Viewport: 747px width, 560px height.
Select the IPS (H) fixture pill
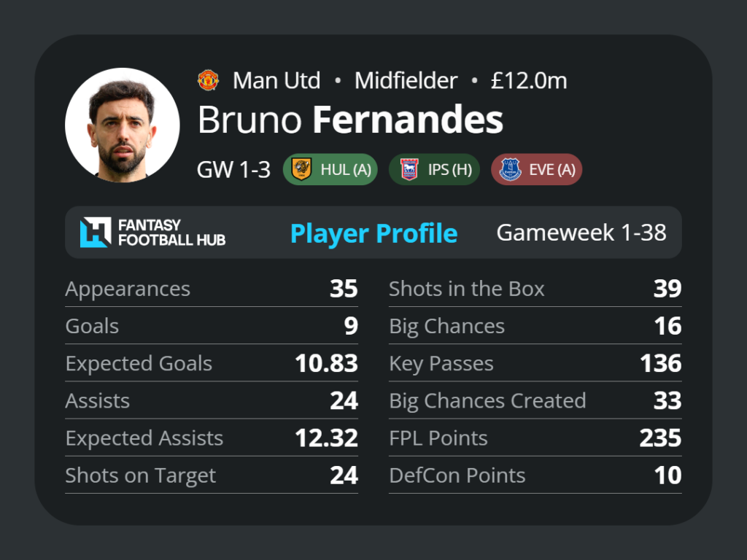(x=434, y=169)
